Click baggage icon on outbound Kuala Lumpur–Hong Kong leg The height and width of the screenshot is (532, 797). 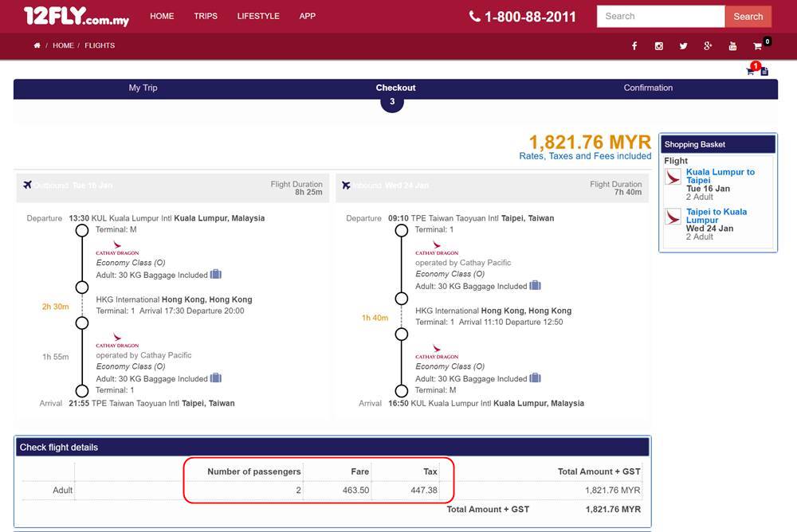pos(216,275)
